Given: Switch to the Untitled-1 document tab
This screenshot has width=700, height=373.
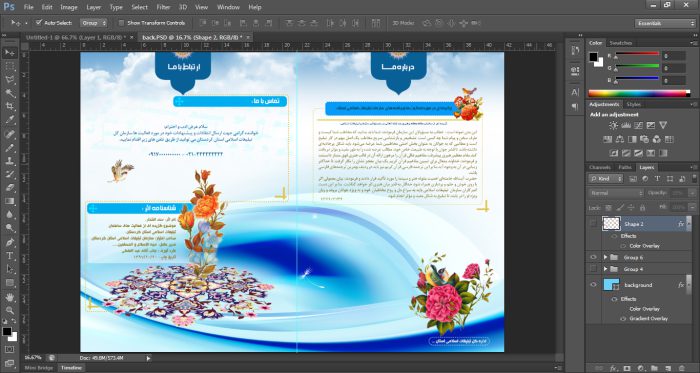Looking at the screenshot, I should coord(77,37).
